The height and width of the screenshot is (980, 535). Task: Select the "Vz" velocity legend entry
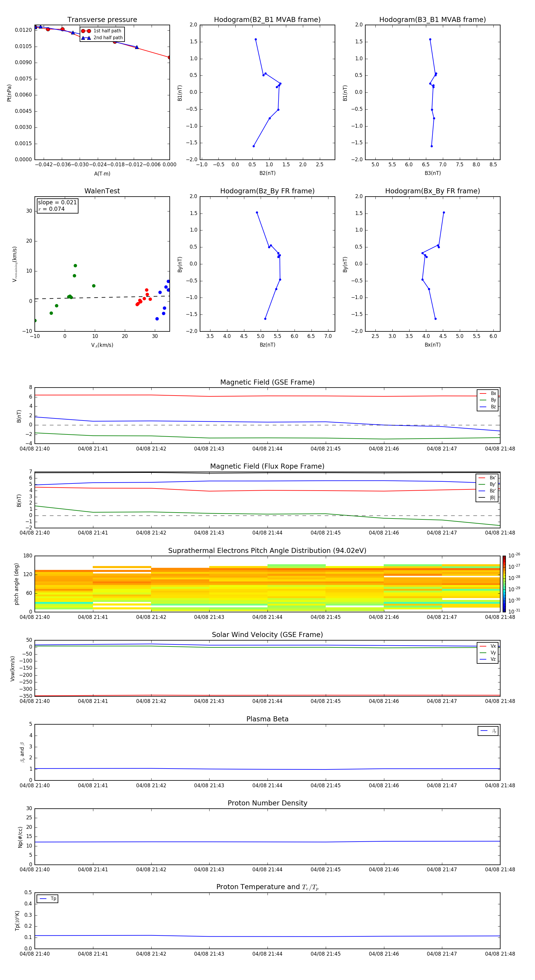click(x=488, y=659)
